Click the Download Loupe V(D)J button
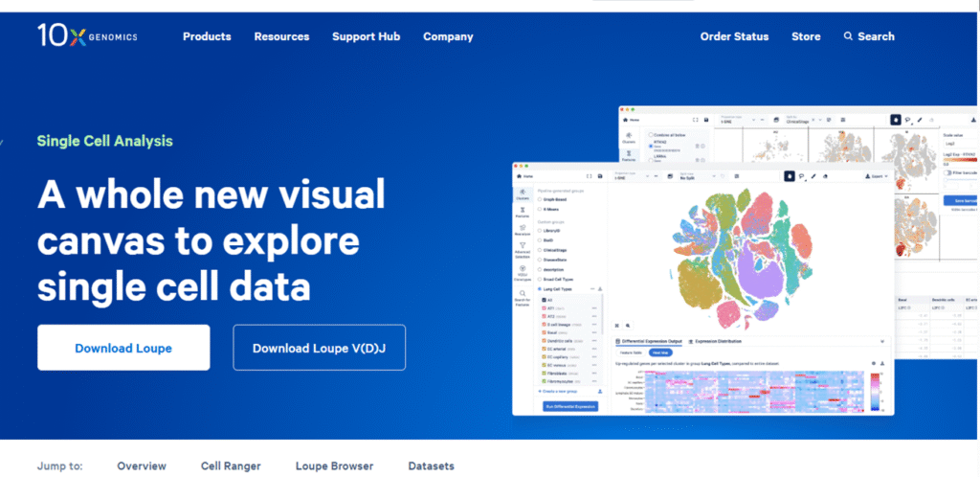This screenshot has width=980, height=477. 319,348
